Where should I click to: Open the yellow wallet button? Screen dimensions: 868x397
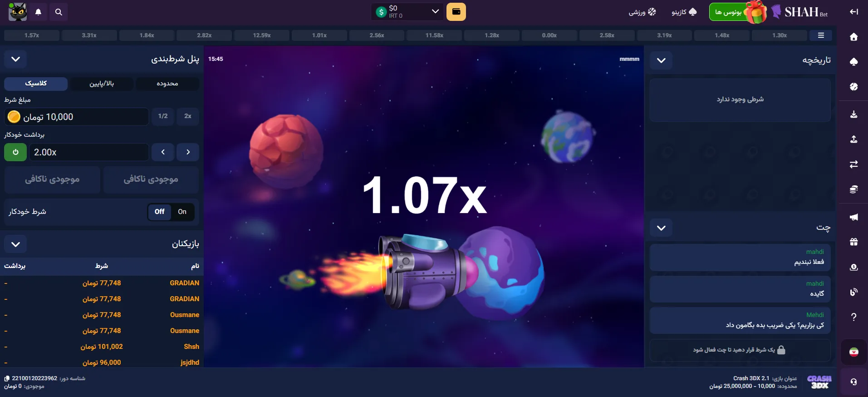(456, 12)
